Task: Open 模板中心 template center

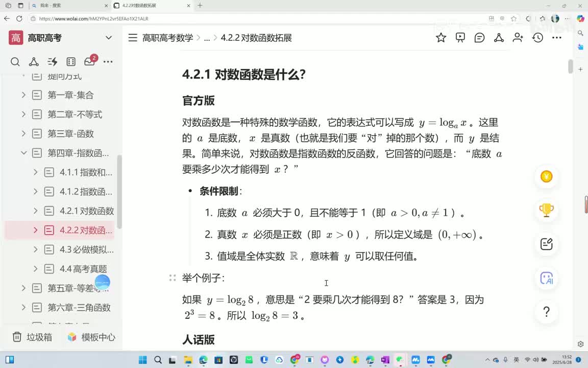Action: point(91,337)
